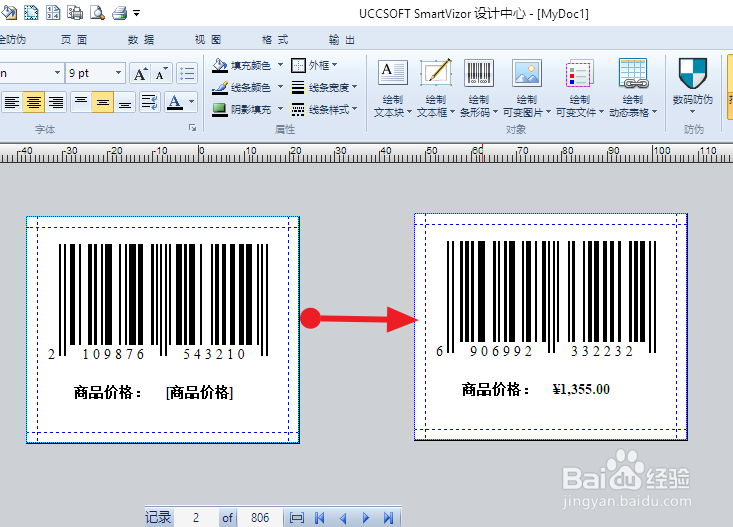The height and width of the screenshot is (527, 733).
Task: Click the font color A button
Action: coord(175,102)
